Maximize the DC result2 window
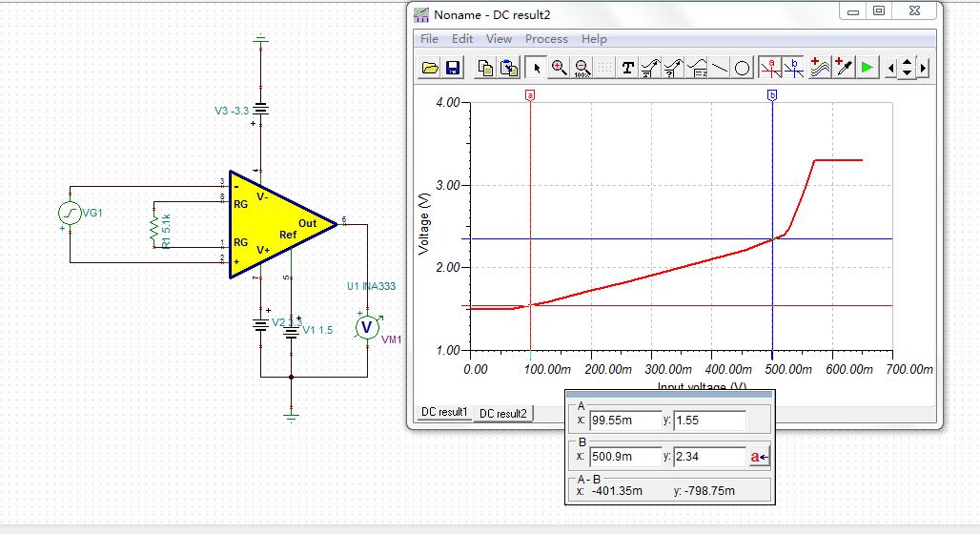980x534 pixels. (x=879, y=11)
